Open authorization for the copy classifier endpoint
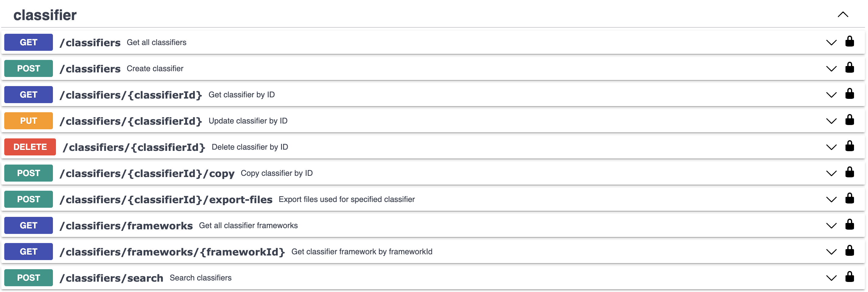 tap(850, 173)
